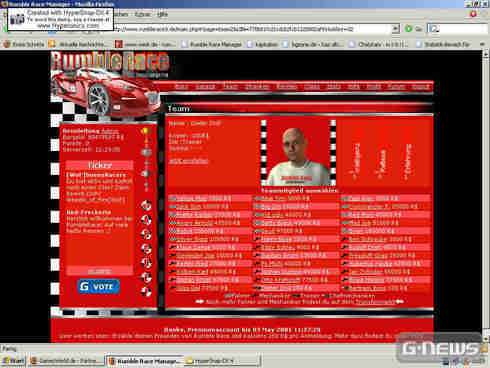490x368 pixels.
Task: Switch to the Rumble Race Manager taskbar button
Action: tap(144, 361)
